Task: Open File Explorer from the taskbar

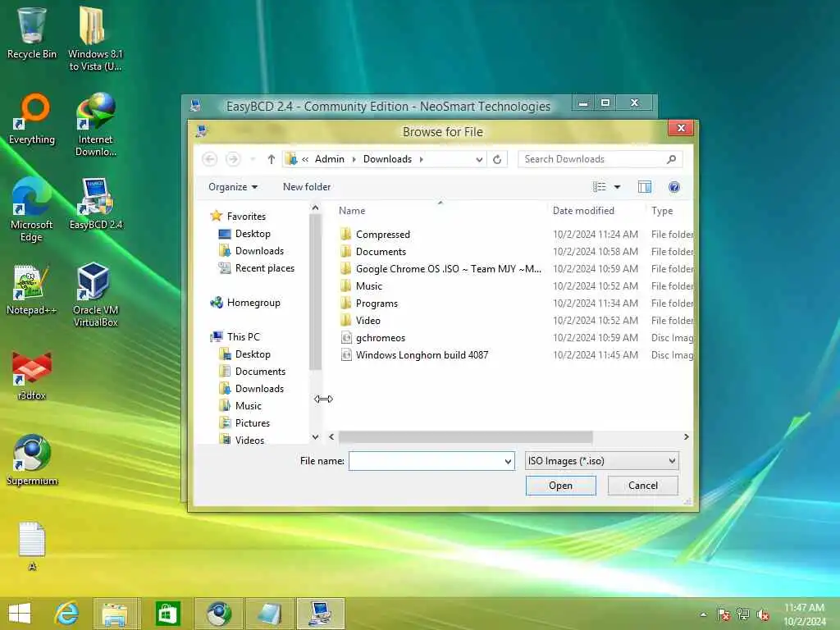Action: coord(115,614)
